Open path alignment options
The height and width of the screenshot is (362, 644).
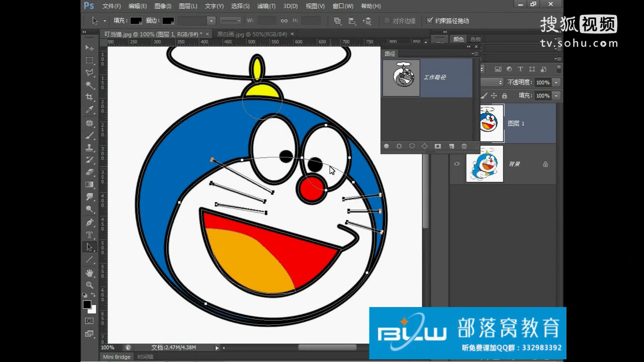[x=352, y=21]
